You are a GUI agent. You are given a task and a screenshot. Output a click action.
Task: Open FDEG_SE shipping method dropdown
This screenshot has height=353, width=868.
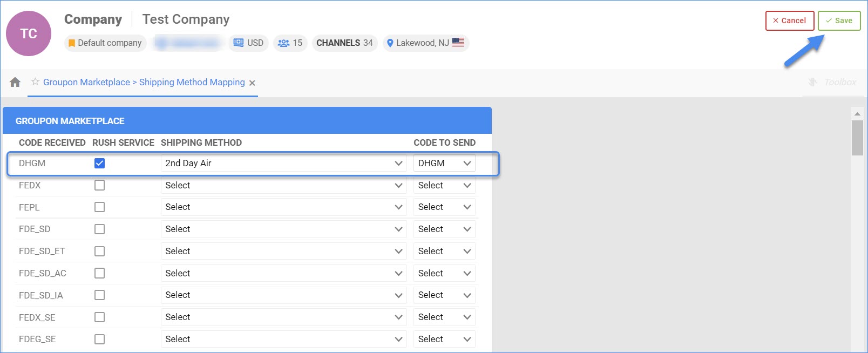click(283, 339)
